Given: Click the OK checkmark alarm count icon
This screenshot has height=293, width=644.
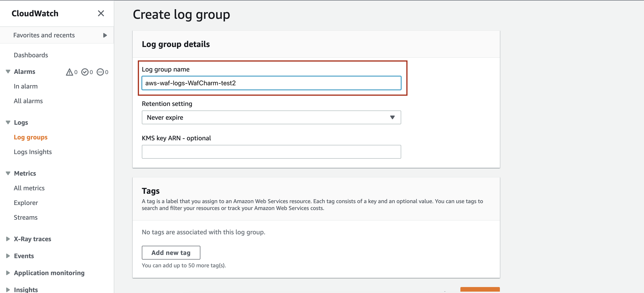Looking at the screenshot, I should [85, 72].
